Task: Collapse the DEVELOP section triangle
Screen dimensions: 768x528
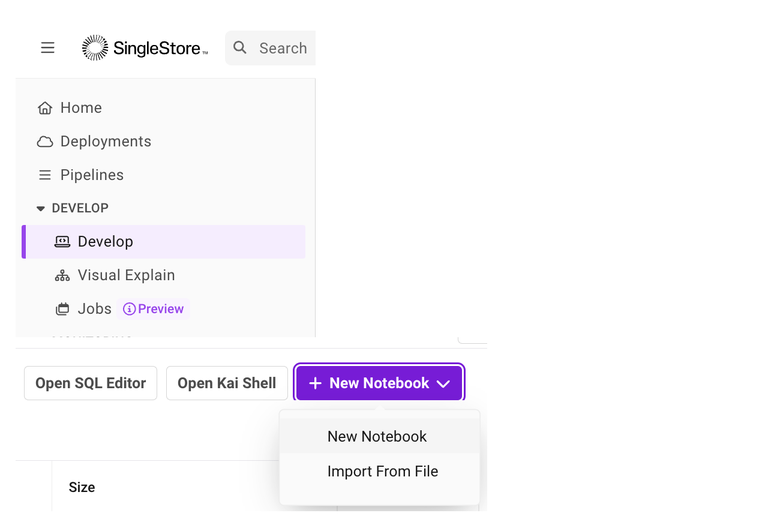Action: [41, 209]
